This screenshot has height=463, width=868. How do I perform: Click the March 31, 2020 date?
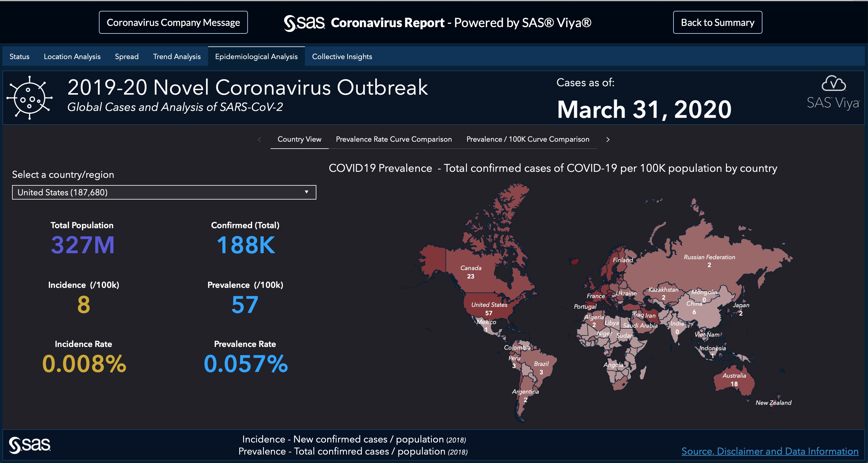click(644, 109)
